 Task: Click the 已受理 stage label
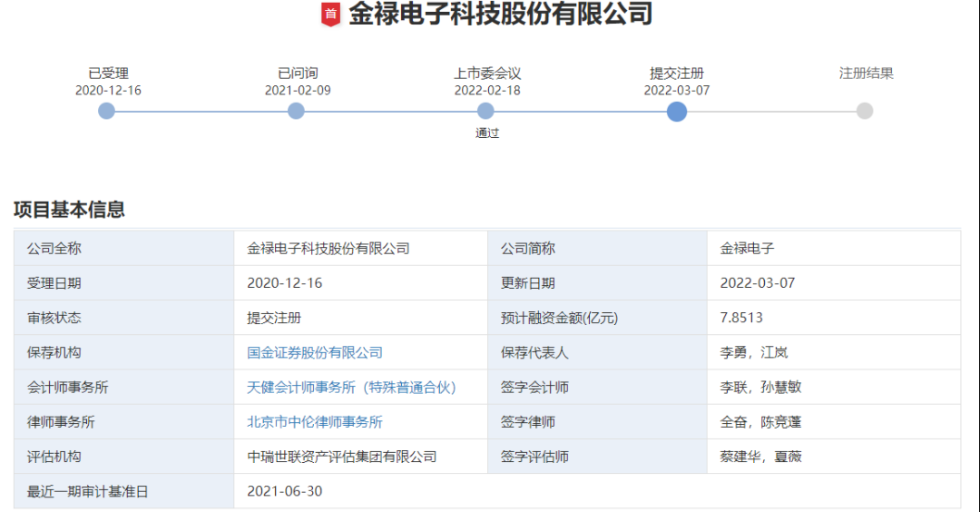(x=109, y=74)
